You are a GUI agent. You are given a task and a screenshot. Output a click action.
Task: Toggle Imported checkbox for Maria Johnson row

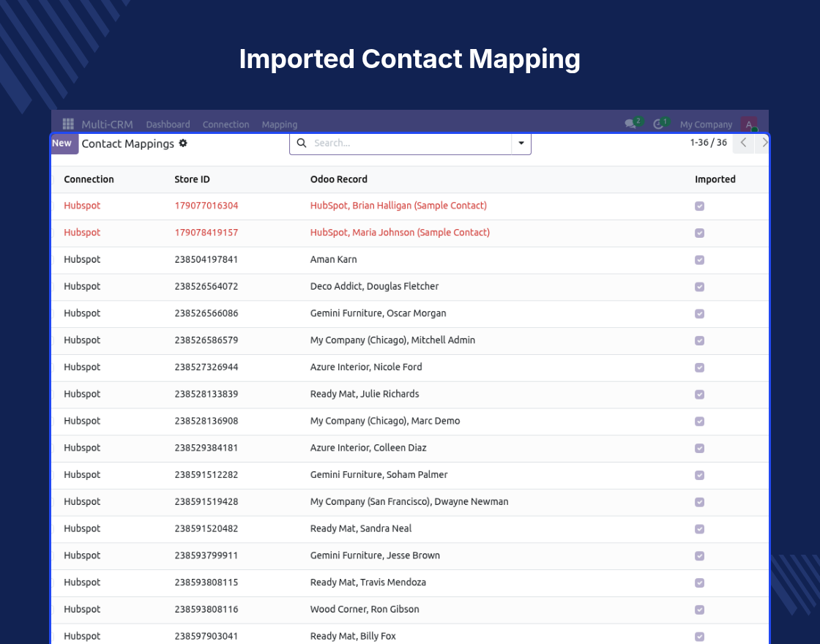click(x=700, y=233)
